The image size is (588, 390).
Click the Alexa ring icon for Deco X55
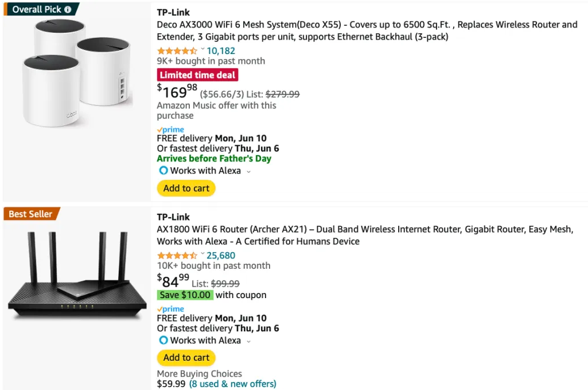point(163,171)
